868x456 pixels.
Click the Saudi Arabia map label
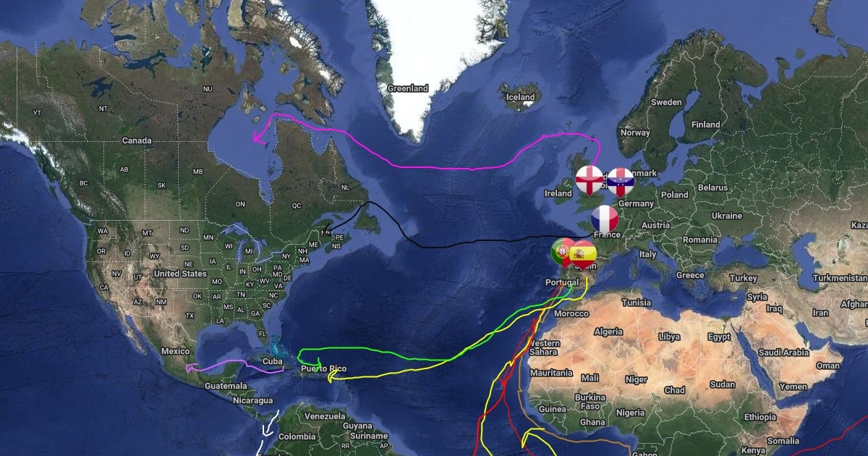point(784,352)
